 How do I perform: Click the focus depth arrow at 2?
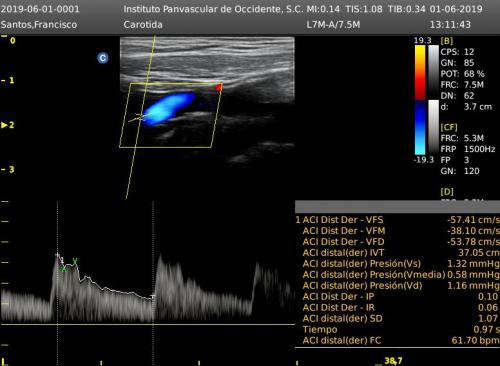[4, 125]
